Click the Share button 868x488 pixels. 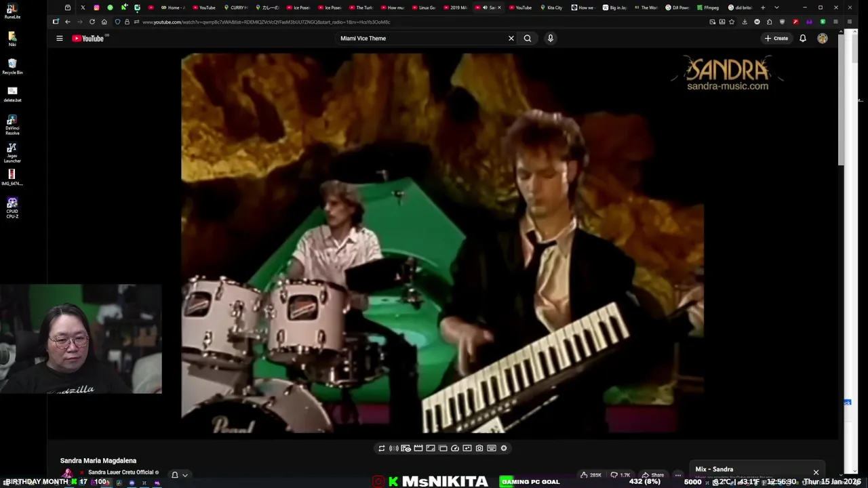(x=654, y=475)
